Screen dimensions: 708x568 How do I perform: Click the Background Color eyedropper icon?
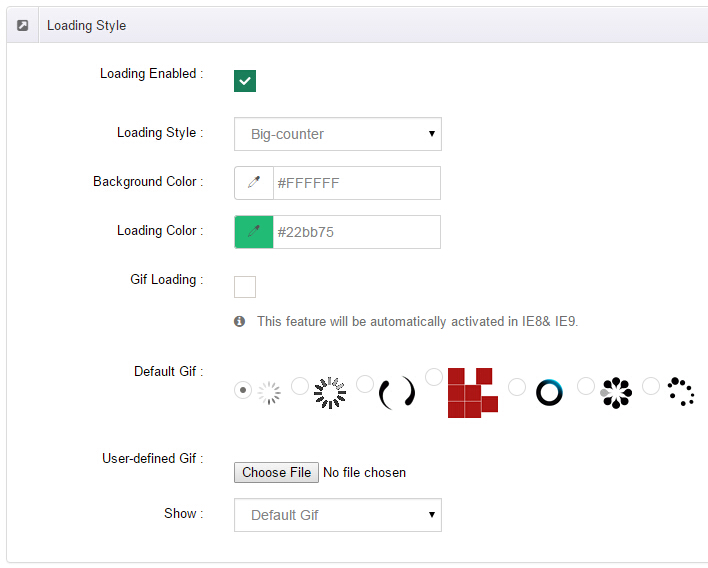click(x=254, y=182)
